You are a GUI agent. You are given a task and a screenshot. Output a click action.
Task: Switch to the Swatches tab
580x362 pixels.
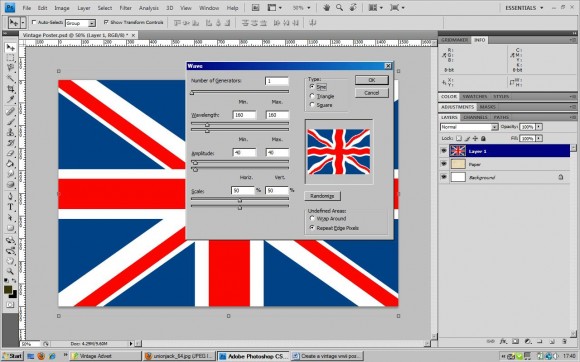pos(475,97)
